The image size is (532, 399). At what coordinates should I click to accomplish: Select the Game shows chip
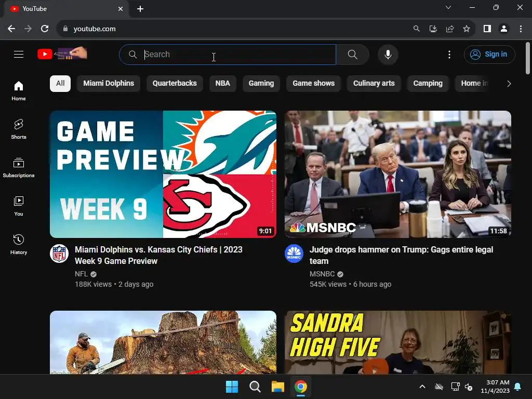pos(313,84)
